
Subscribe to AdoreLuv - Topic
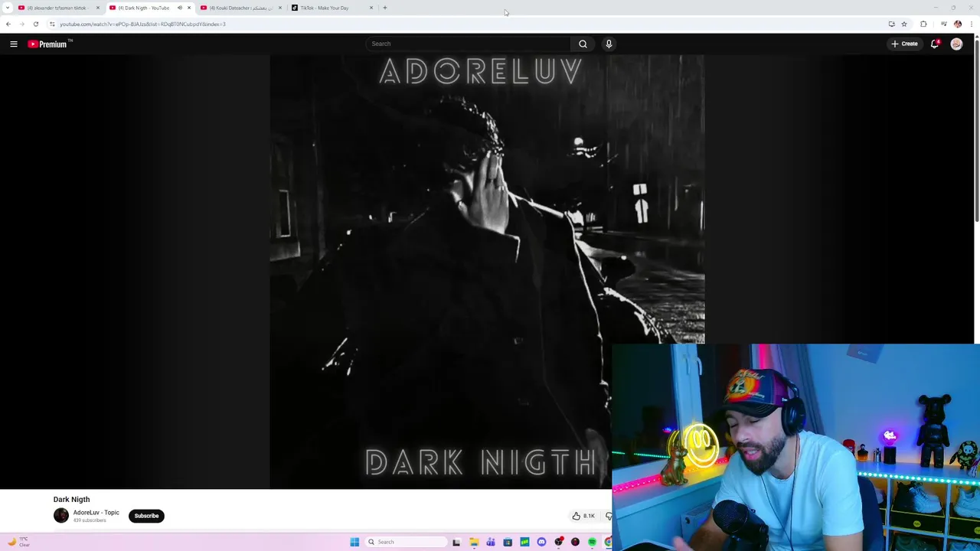(x=146, y=516)
